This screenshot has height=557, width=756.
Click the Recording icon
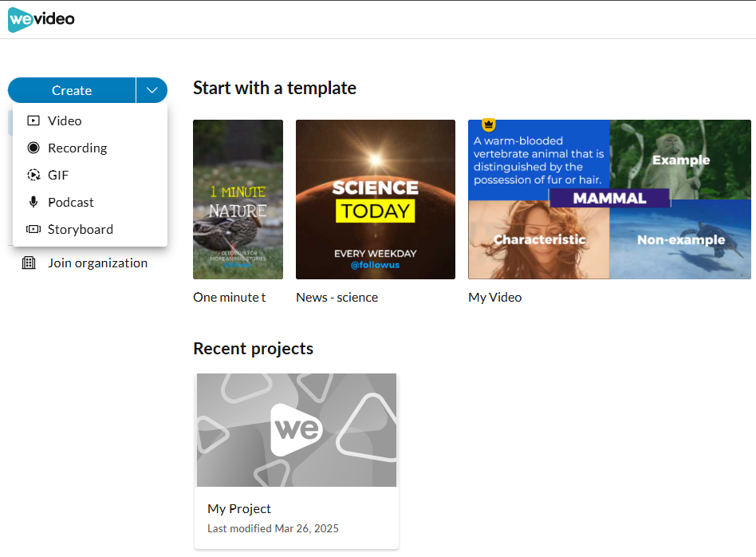coord(32,148)
